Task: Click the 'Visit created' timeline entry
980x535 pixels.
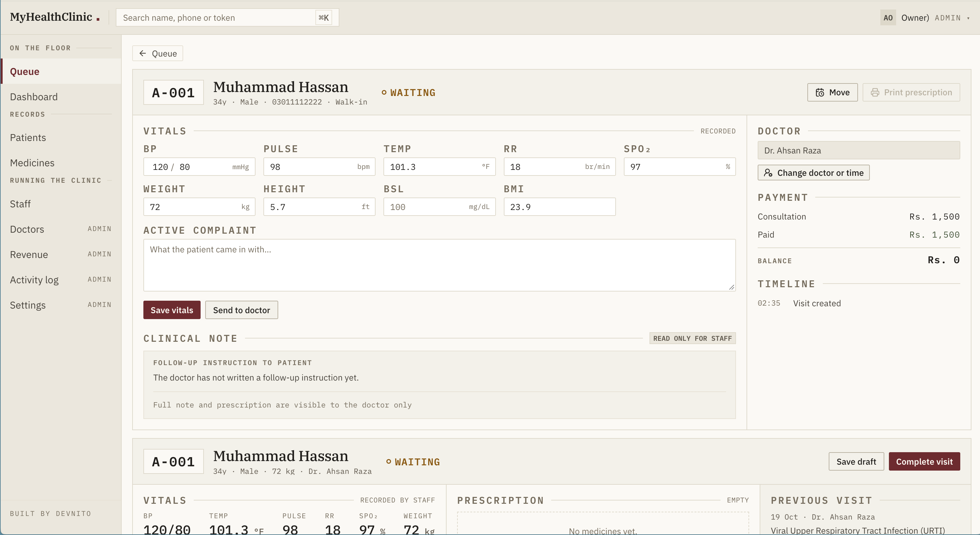Action: (817, 303)
